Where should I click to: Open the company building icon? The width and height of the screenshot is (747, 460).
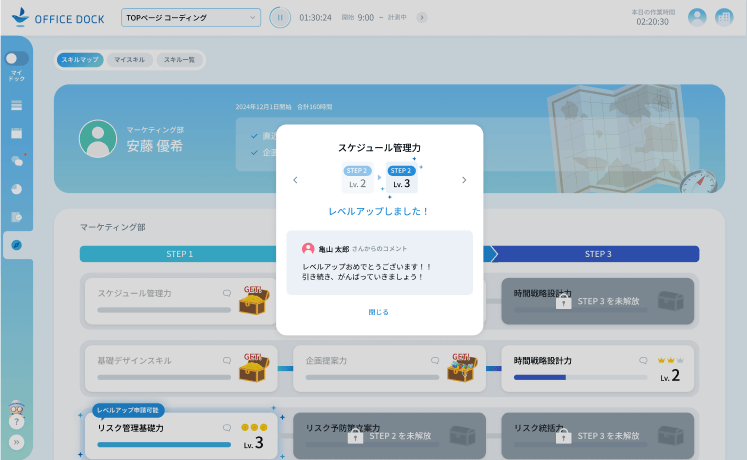pos(724,18)
